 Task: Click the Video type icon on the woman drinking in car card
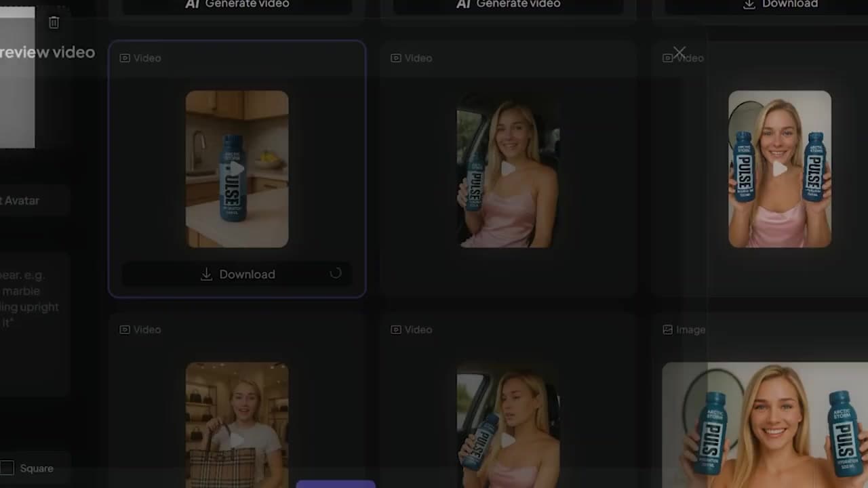(x=396, y=329)
